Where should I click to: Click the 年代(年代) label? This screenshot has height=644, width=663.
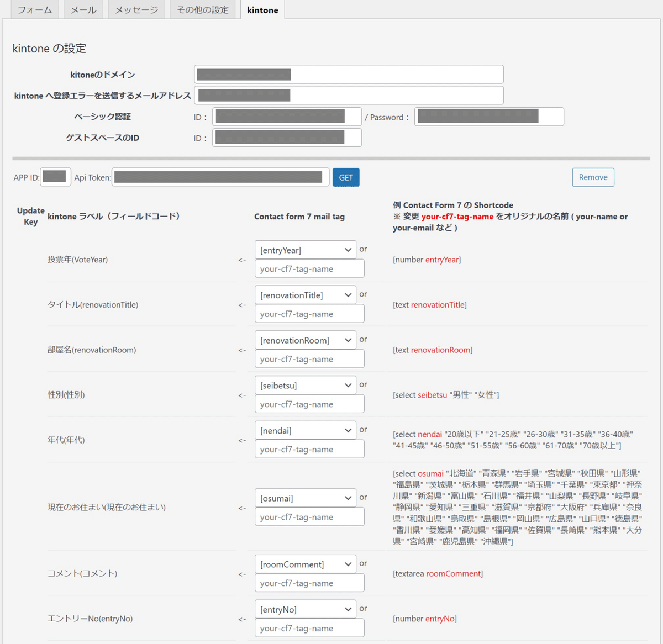(66, 440)
